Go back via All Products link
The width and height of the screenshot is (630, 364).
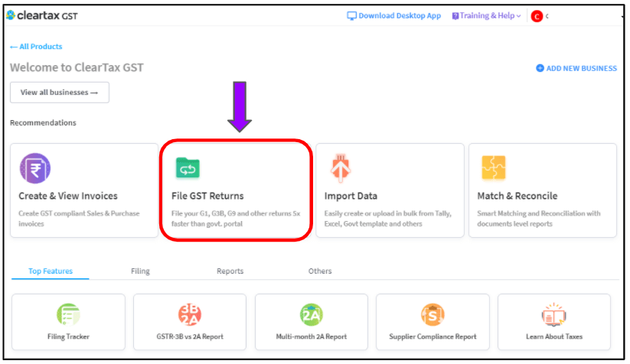point(36,47)
